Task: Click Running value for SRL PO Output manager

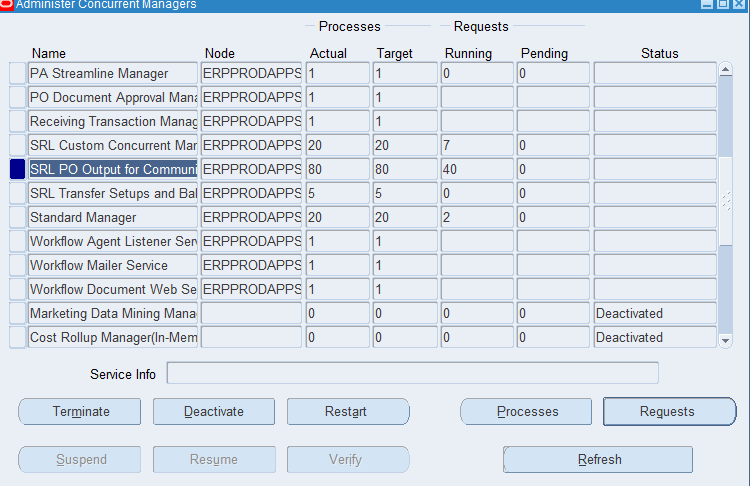Action: 476,170
